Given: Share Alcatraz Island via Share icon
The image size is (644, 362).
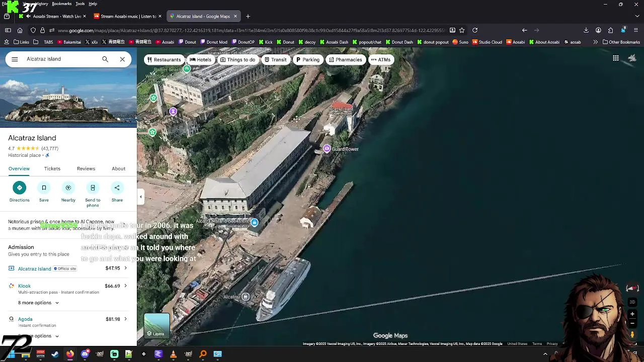Looking at the screenshot, I should [117, 188].
